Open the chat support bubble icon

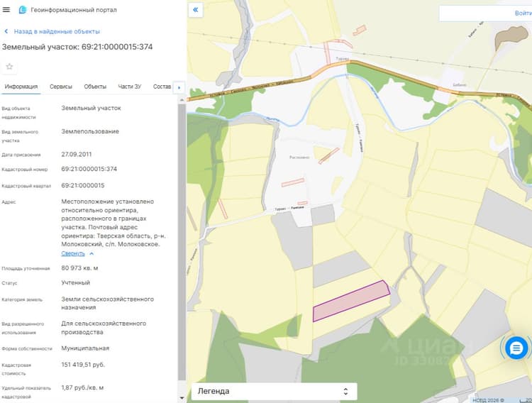click(x=516, y=348)
